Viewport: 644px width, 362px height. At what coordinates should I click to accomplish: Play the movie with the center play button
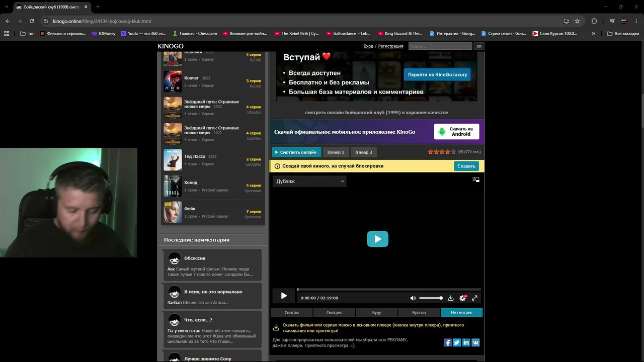tap(377, 239)
